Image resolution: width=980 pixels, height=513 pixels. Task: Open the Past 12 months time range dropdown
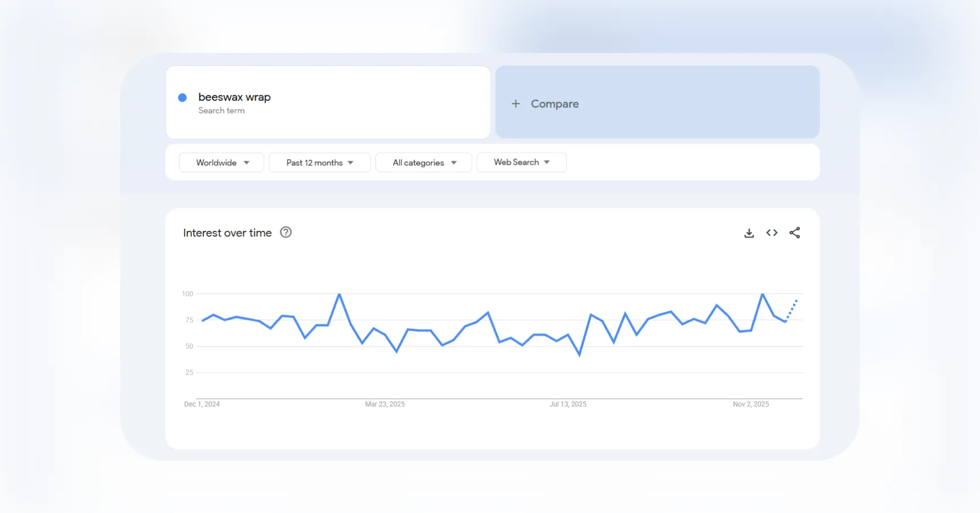click(x=319, y=162)
